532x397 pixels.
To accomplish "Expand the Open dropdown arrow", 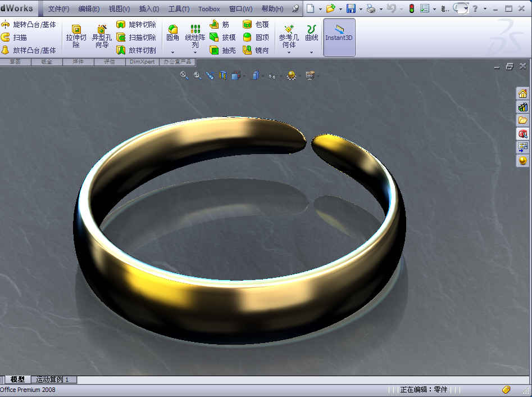I will pos(340,9).
